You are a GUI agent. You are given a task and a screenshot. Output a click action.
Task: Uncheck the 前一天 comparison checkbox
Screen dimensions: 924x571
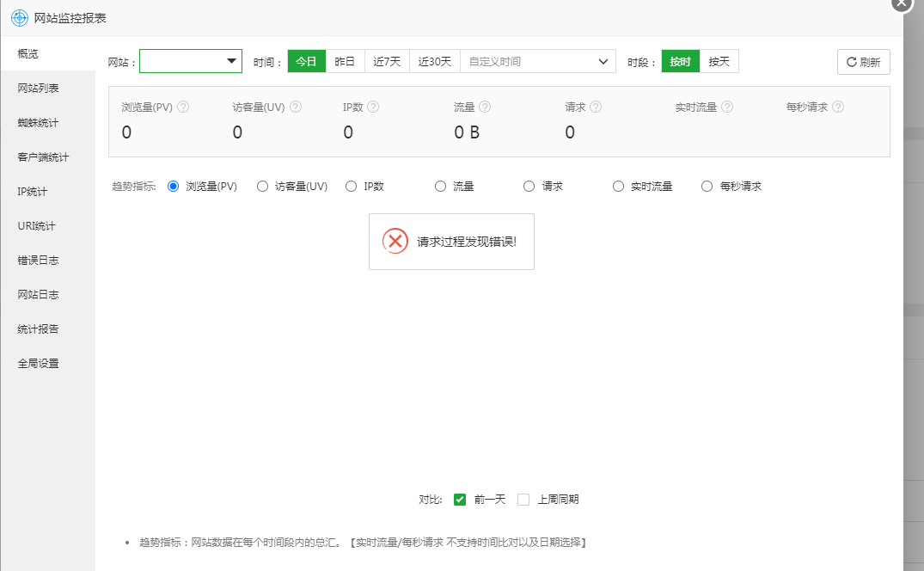460,500
